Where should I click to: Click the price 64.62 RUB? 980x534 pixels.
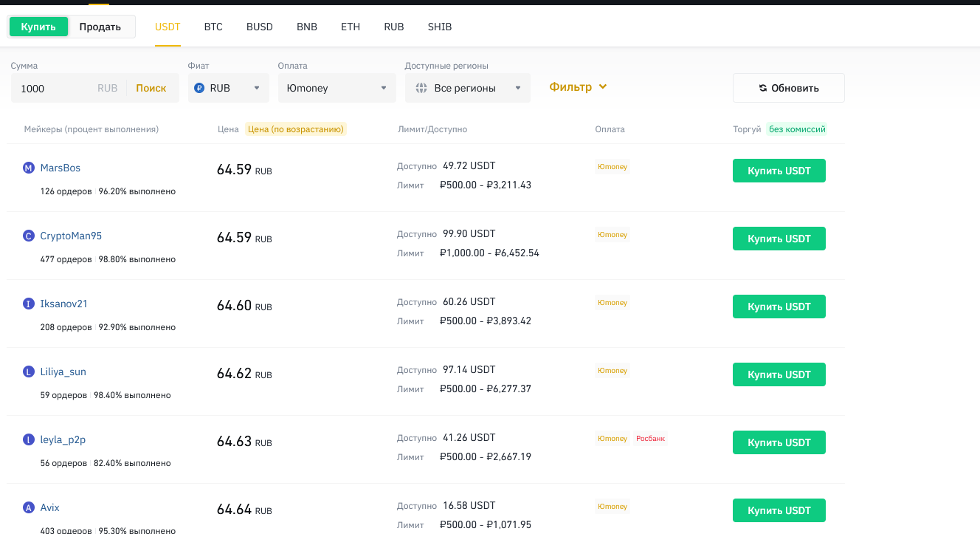click(x=244, y=374)
